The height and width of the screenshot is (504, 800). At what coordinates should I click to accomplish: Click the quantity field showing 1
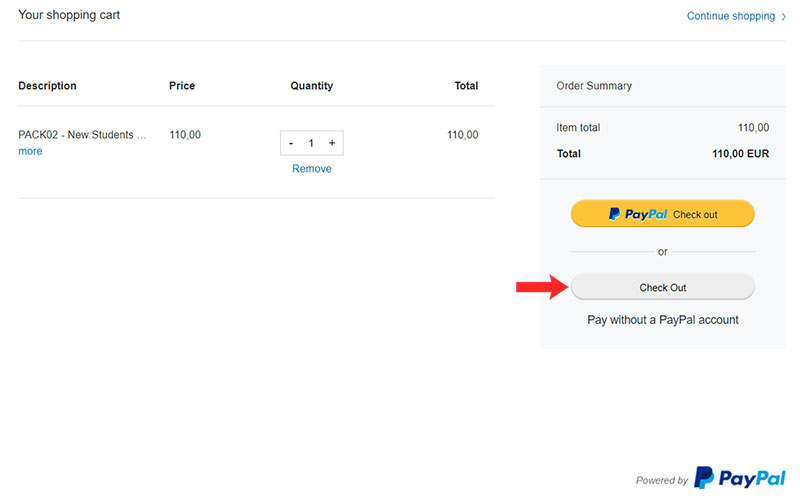point(311,143)
